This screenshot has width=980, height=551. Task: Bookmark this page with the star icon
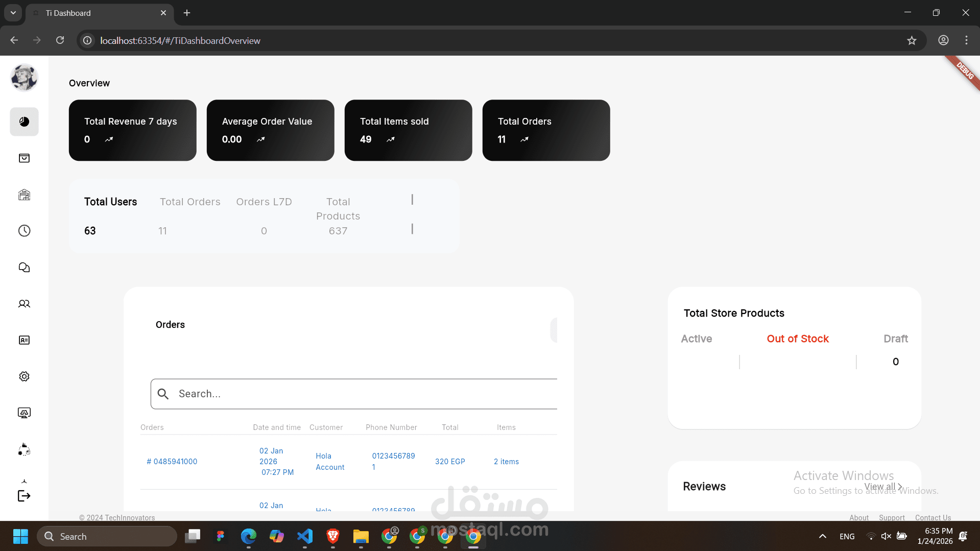pos(912,40)
